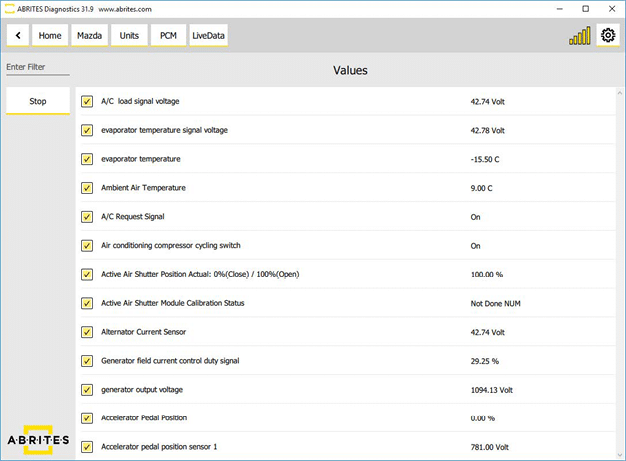The height and width of the screenshot is (461, 626).
Task: Uncheck A/C load signal voltage checkbox
Action: pos(87,101)
